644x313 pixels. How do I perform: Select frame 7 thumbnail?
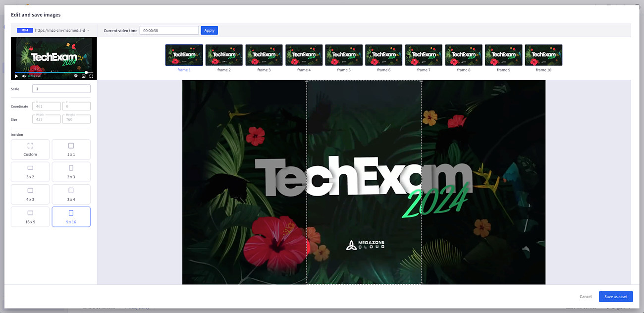[x=424, y=55]
